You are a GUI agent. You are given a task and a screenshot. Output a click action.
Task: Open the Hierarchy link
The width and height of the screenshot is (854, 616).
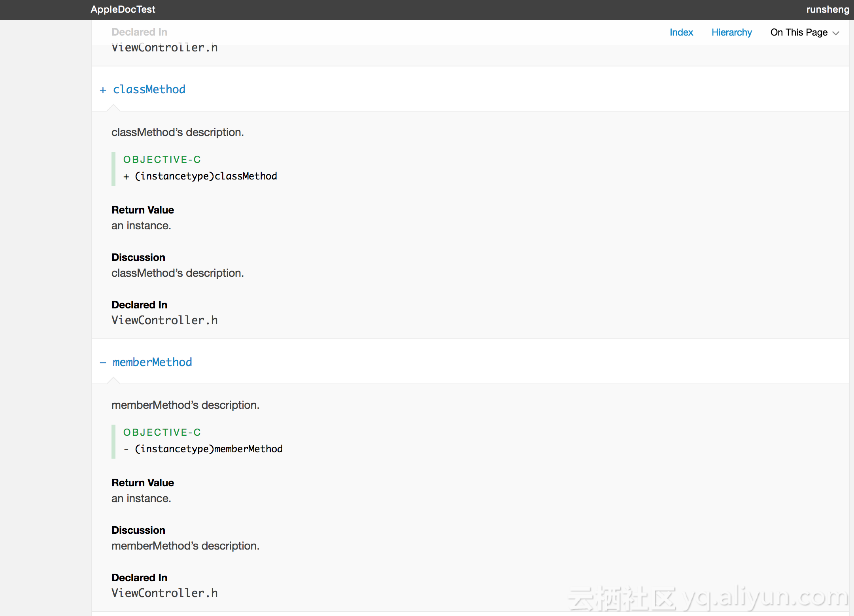click(x=731, y=32)
